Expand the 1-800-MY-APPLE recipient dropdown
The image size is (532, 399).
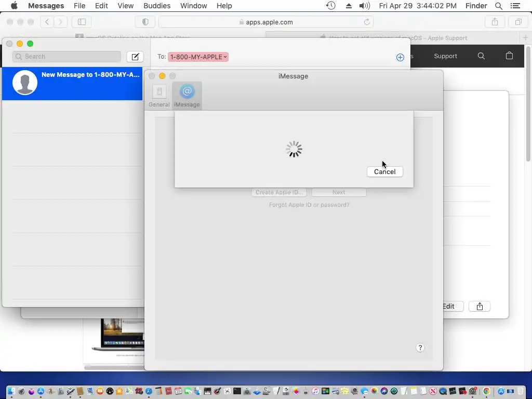coord(198,57)
